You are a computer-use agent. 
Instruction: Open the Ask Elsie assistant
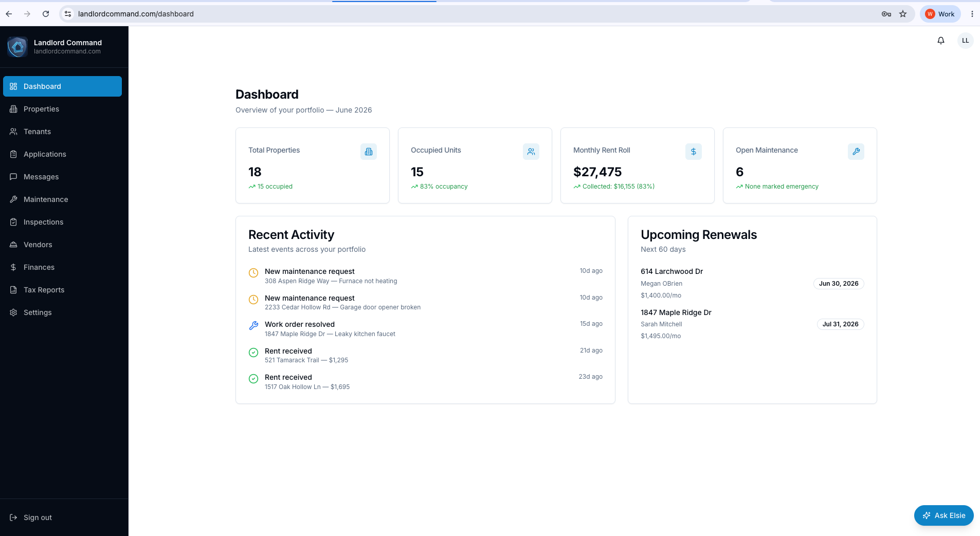coord(943,515)
